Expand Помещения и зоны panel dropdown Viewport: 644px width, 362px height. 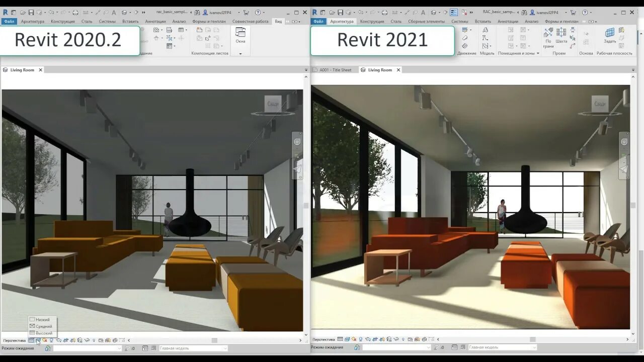click(x=538, y=53)
